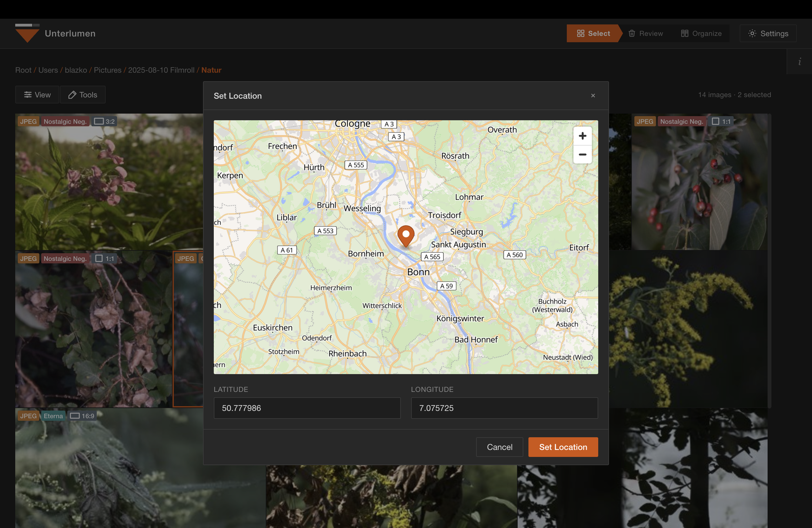This screenshot has width=812, height=528.
Task: Switch to the Review tab
Action: tap(651, 33)
